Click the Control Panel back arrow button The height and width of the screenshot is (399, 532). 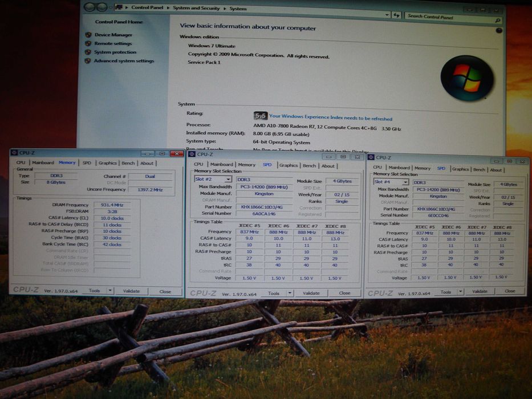(89, 7)
